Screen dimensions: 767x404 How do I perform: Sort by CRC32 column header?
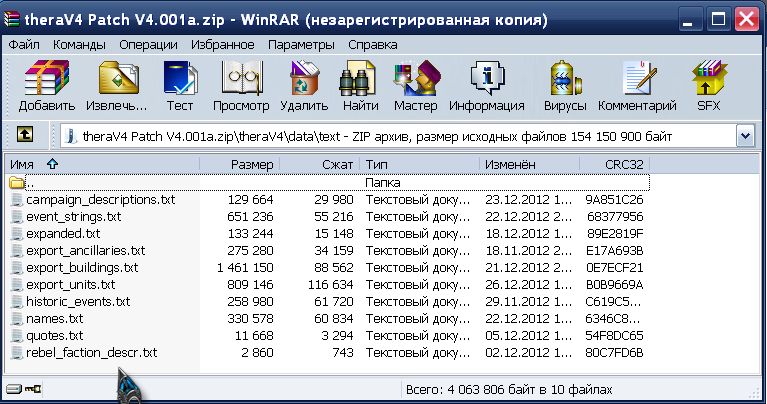pyautogui.click(x=615, y=164)
